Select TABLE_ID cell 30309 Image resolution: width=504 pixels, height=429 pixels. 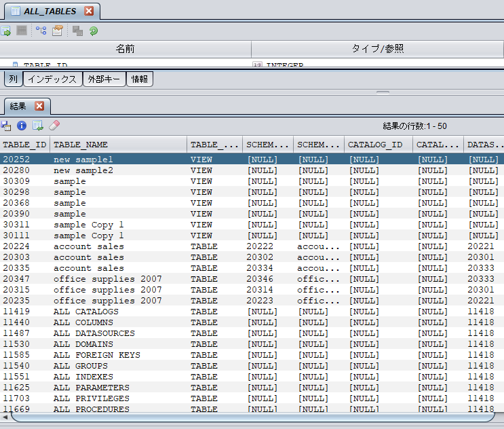[x=24, y=181]
